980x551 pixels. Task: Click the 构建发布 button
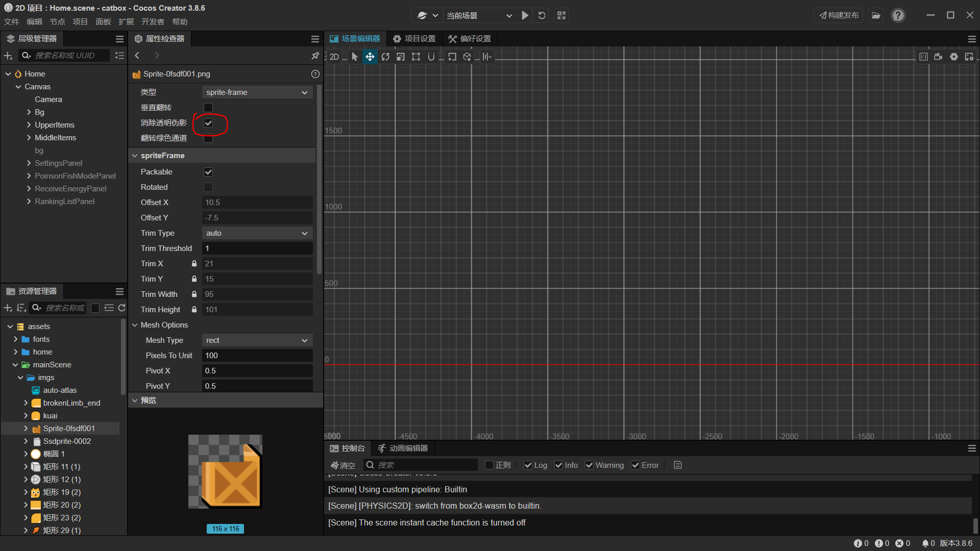point(839,15)
